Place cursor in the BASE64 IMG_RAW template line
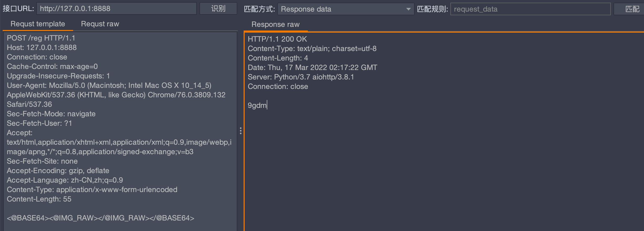Viewport: 644px width, 231px height. (x=100, y=218)
